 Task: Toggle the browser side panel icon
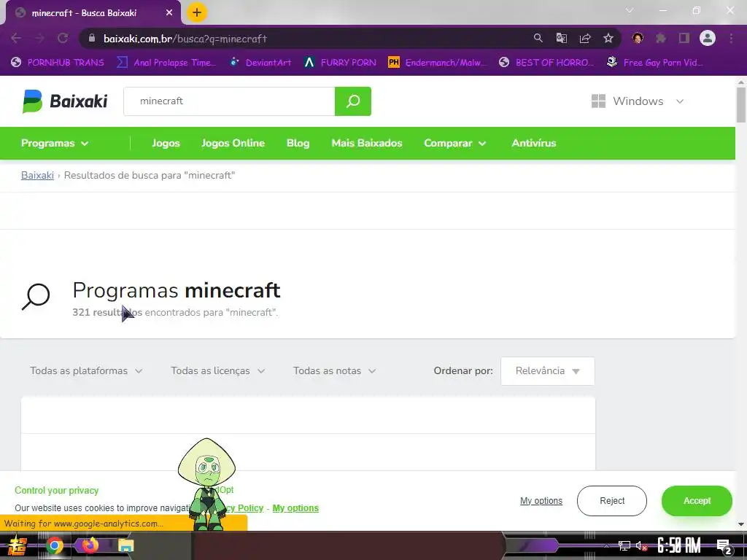(x=684, y=38)
